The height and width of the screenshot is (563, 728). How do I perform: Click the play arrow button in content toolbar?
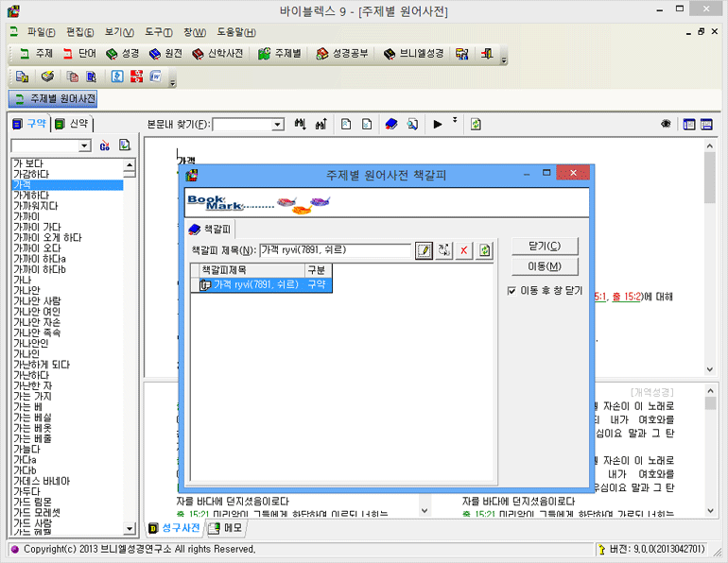tap(438, 124)
